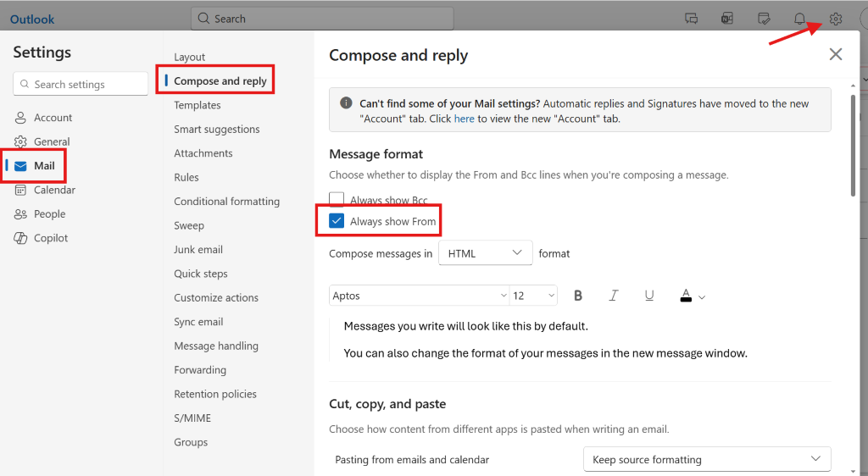Click the Italic formatting button
The height and width of the screenshot is (476, 868).
click(614, 296)
